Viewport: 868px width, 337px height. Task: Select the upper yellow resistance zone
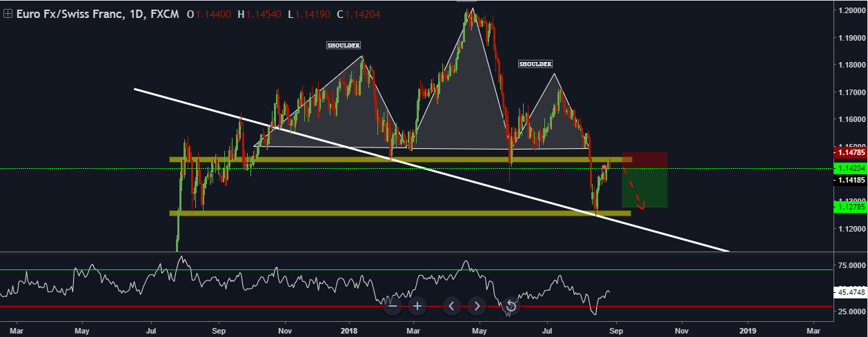click(x=400, y=159)
